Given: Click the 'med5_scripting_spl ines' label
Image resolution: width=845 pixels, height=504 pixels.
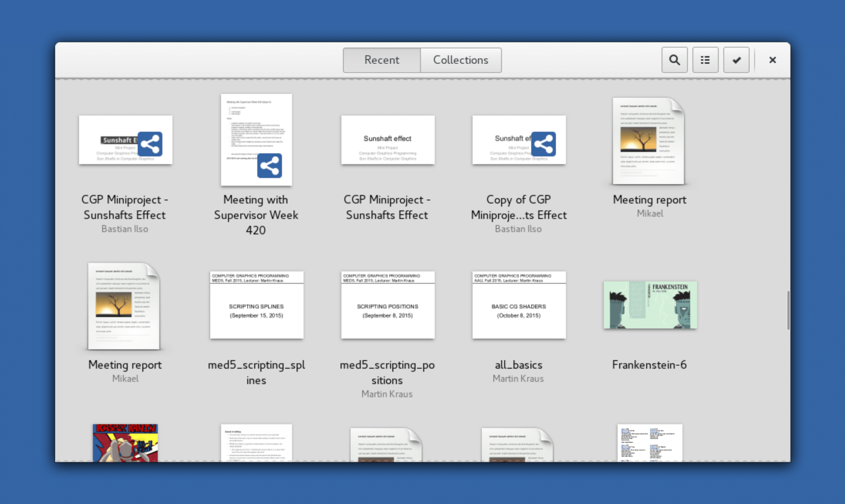Looking at the screenshot, I should click(x=256, y=373).
